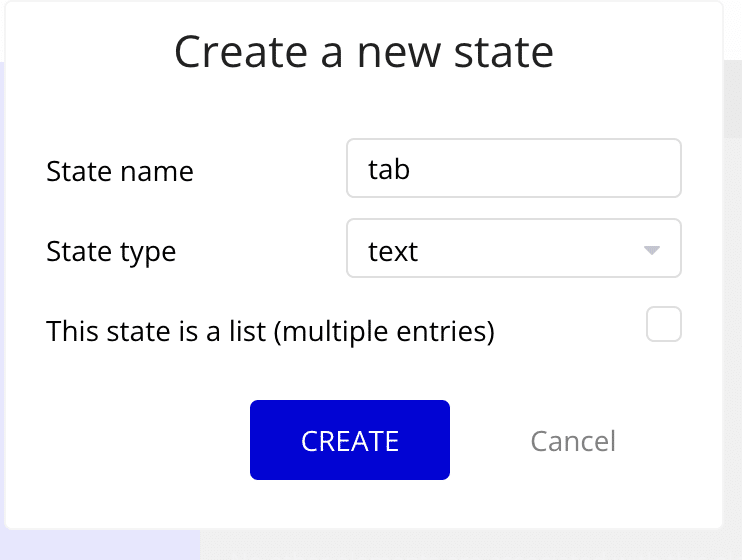The height and width of the screenshot is (560, 742).
Task: Click the 'text' value in State type
Action: click(x=393, y=251)
